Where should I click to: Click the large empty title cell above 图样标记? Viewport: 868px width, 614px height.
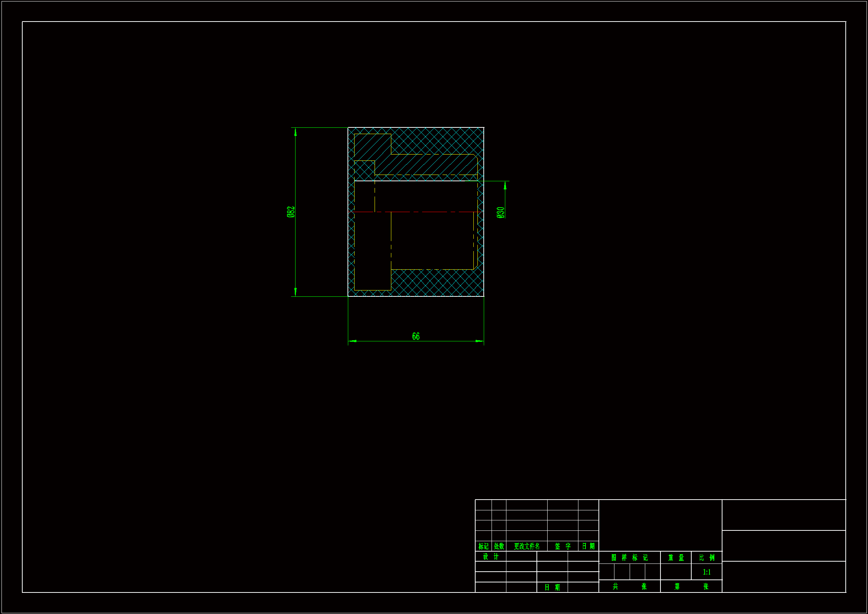[x=660, y=525]
